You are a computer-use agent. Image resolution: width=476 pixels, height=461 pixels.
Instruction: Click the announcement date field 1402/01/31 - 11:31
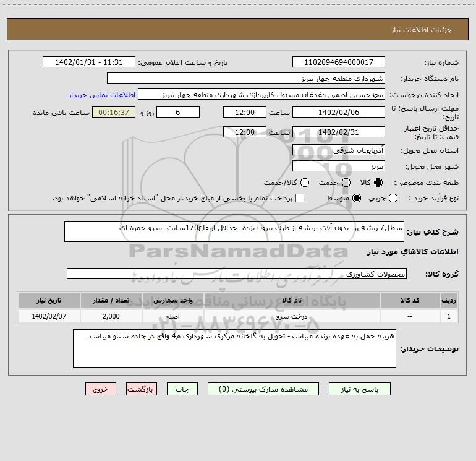coord(88,62)
